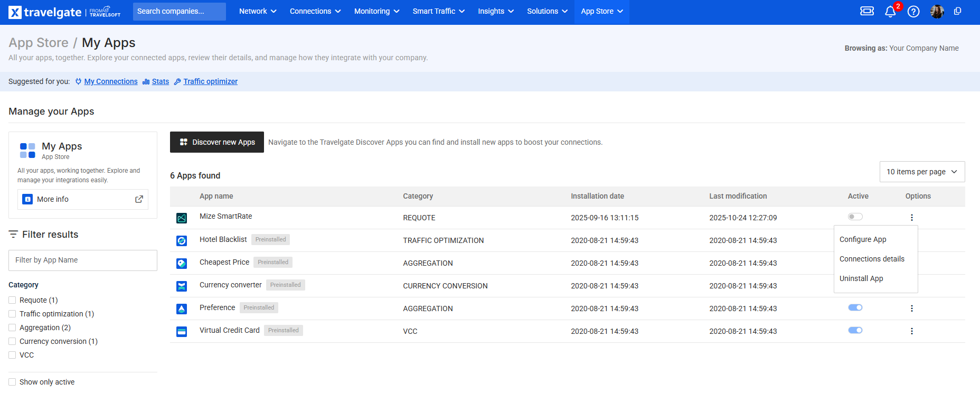Expand the Insights menu
Image resolution: width=980 pixels, height=402 pixels.
pos(496,11)
